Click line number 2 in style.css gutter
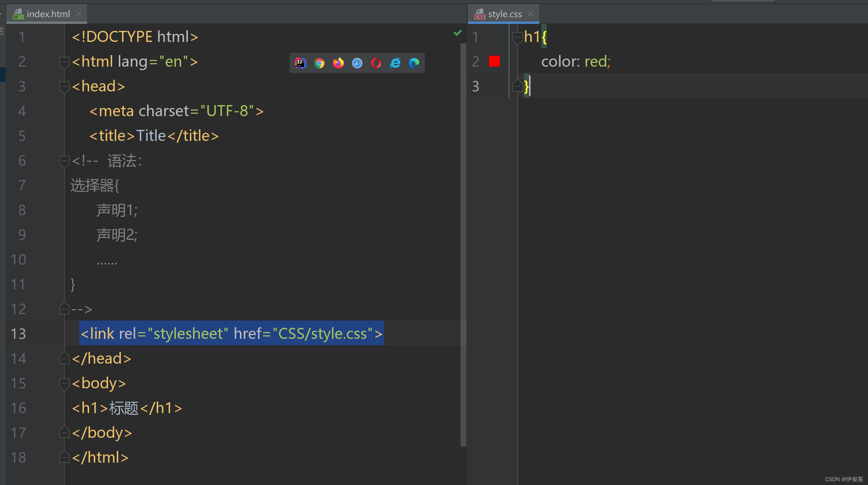This screenshot has width=868, height=485. coord(475,62)
